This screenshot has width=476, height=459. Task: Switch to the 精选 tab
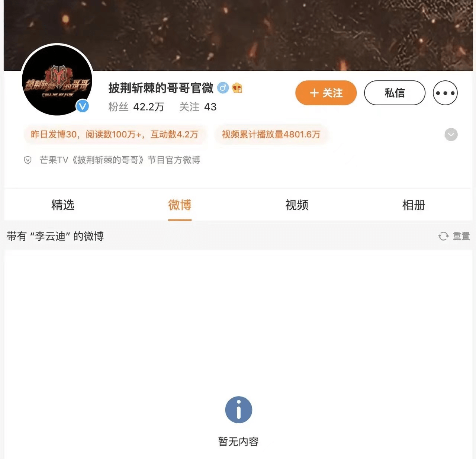click(63, 205)
